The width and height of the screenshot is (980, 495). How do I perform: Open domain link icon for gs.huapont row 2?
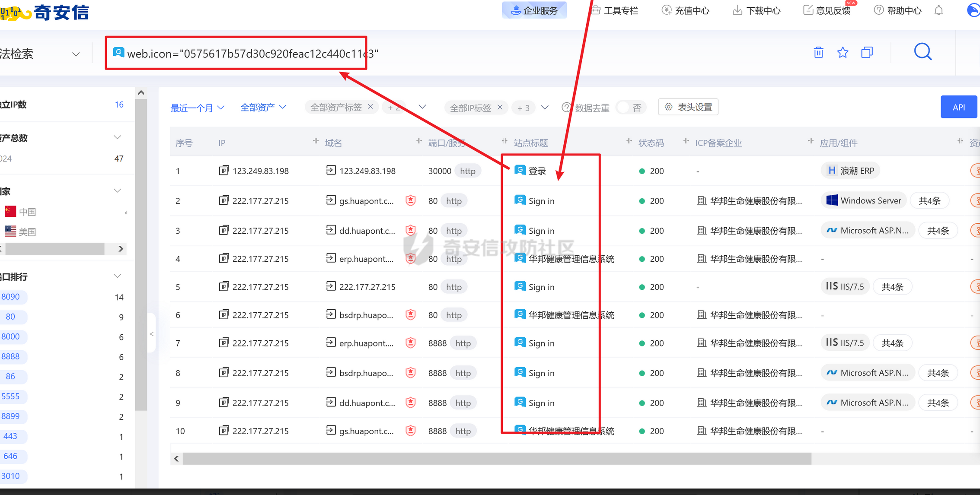point(331,200)
